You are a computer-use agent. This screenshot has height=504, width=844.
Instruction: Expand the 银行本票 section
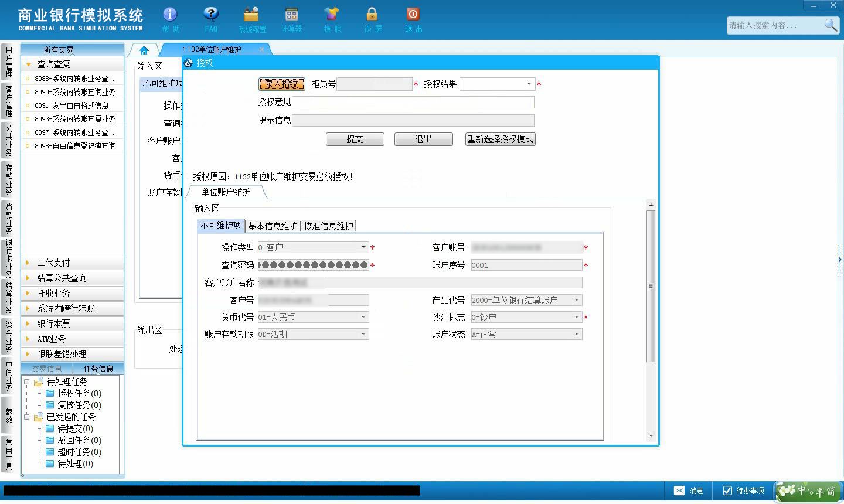coord(73,323)
